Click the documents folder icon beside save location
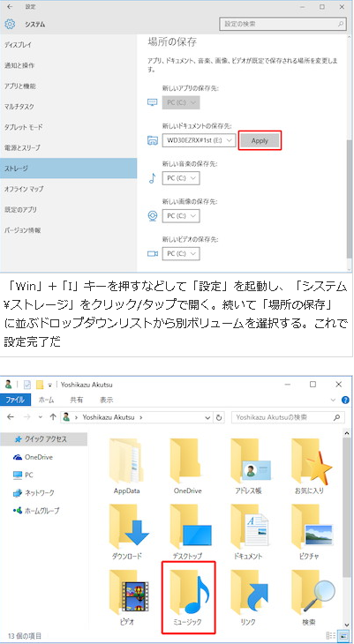The width and height of the screenshot is (354, 644). (153, 140)
